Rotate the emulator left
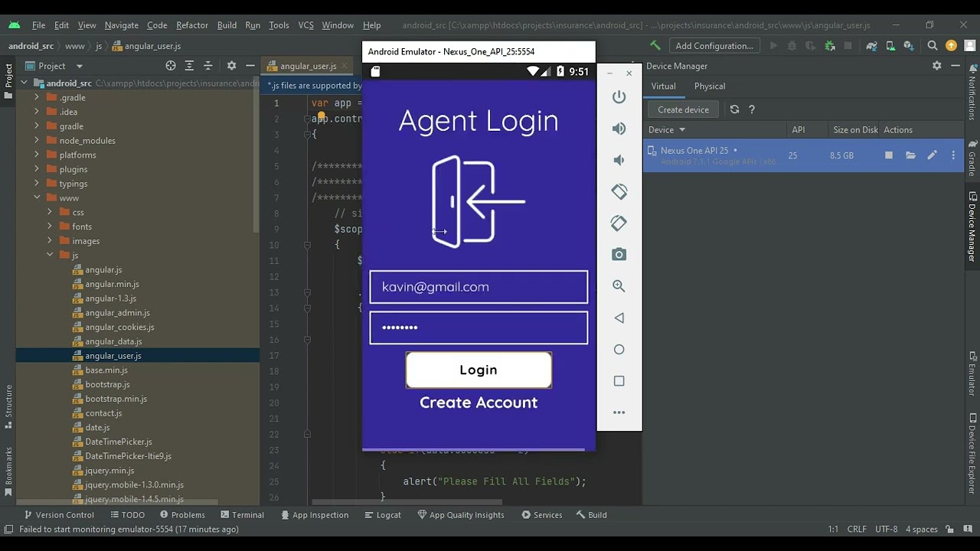This screenshot has width=980, height=551. [619, 191]
